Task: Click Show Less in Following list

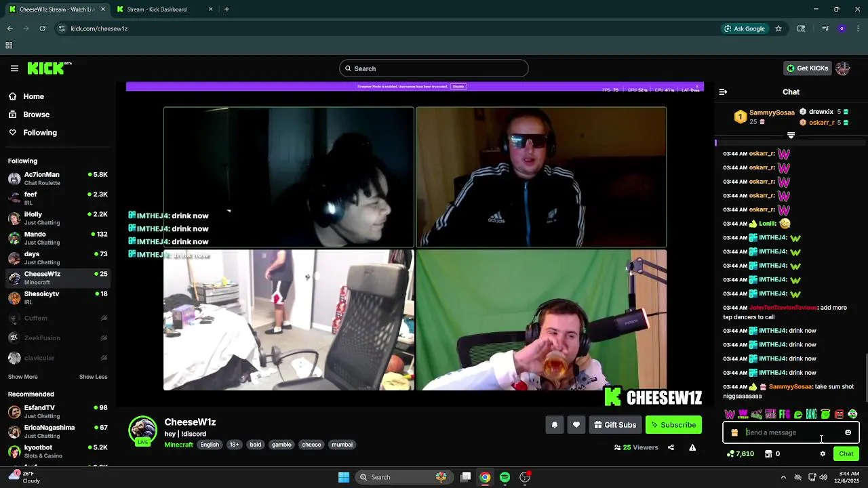Action: coord(93,377)
